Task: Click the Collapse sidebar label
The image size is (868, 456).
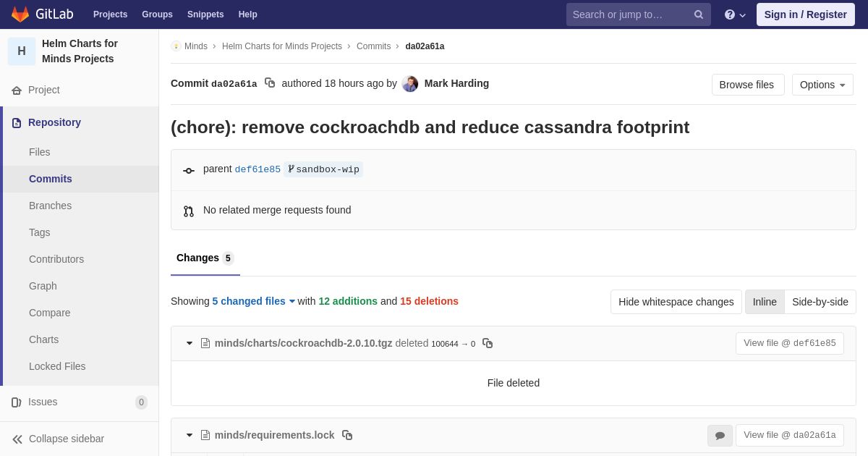Action: coord(67,439)
